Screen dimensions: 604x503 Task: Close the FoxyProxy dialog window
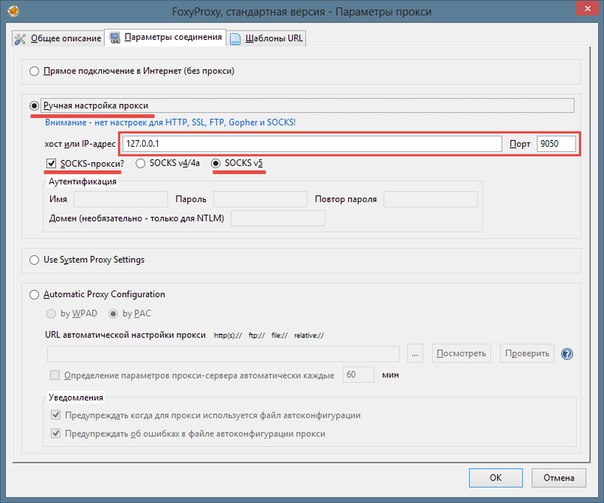(588, 8)
